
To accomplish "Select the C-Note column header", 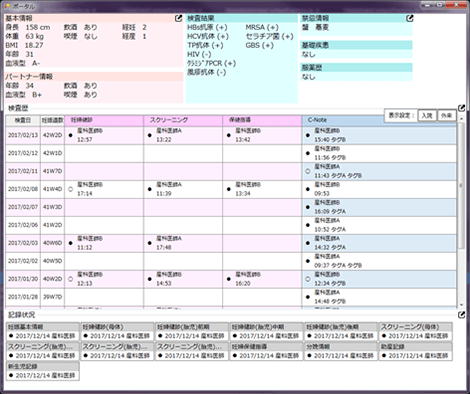I will click(342, 120).
